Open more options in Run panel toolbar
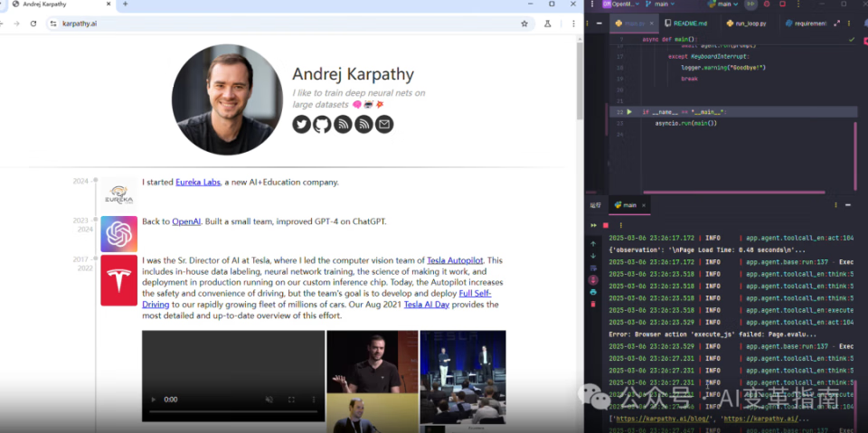868x433 pixels. click(x=620, y=225)
